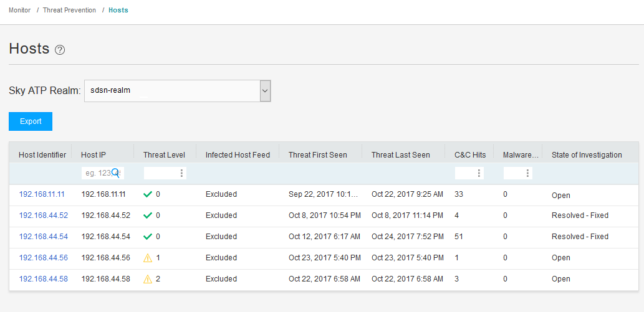The image size is (644, 312).
Task: Open the C&C Hits filter options menu
Action: point(479,173)
